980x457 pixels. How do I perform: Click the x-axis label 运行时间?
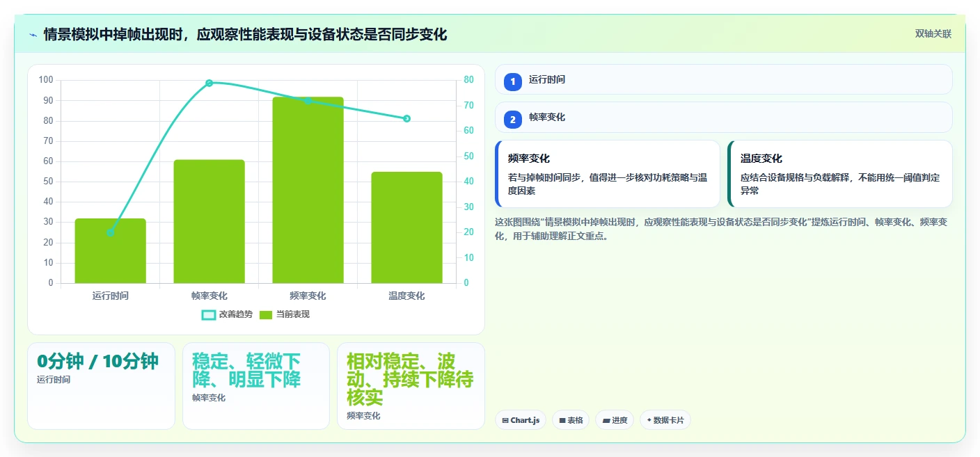[x=110, y=296]
